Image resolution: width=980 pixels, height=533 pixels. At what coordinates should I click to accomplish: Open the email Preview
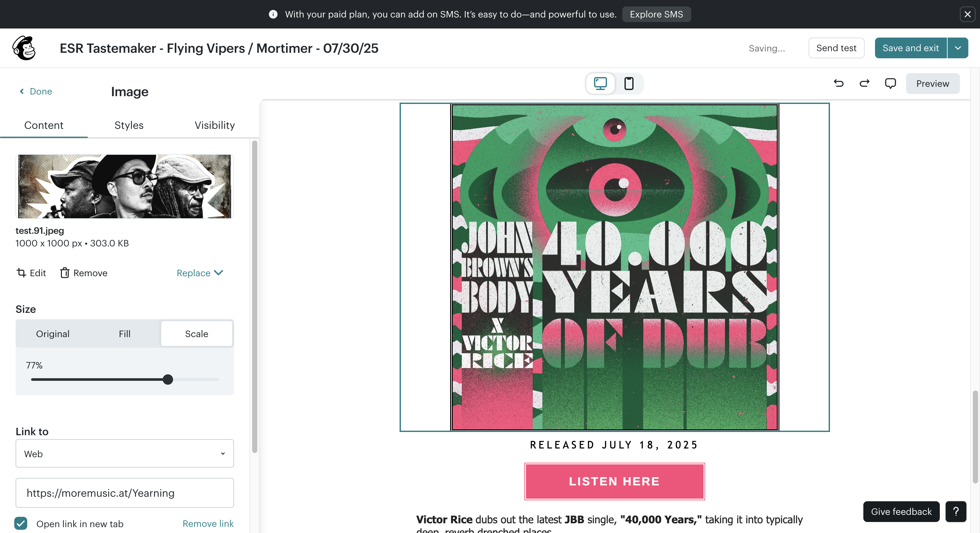(x=932, y=83)
